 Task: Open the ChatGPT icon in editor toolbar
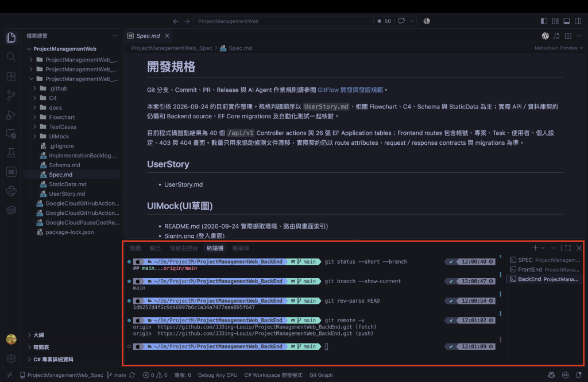(546, 36)
